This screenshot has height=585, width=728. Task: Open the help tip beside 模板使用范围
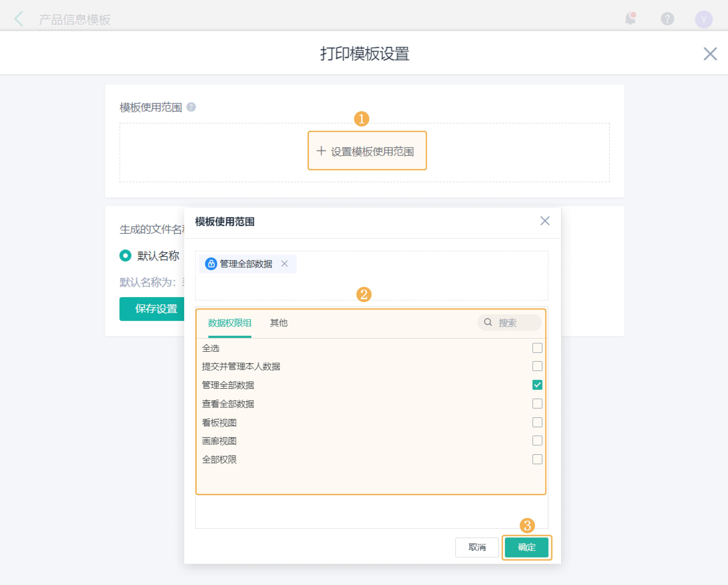tap(191, 107)
